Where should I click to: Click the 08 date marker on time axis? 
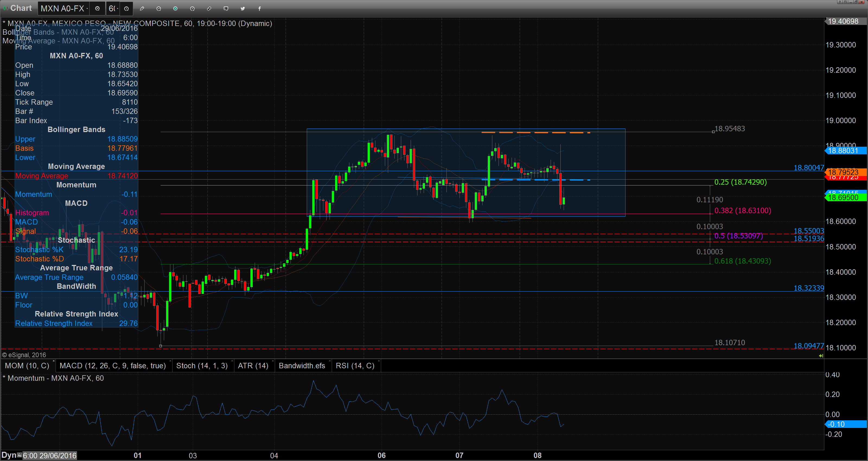[x=537, y=456]
